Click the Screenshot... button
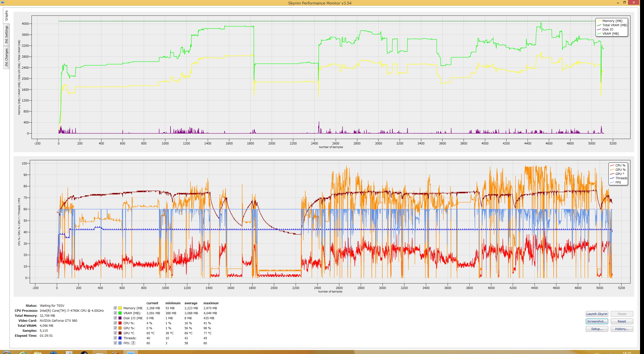 [597, 321]
